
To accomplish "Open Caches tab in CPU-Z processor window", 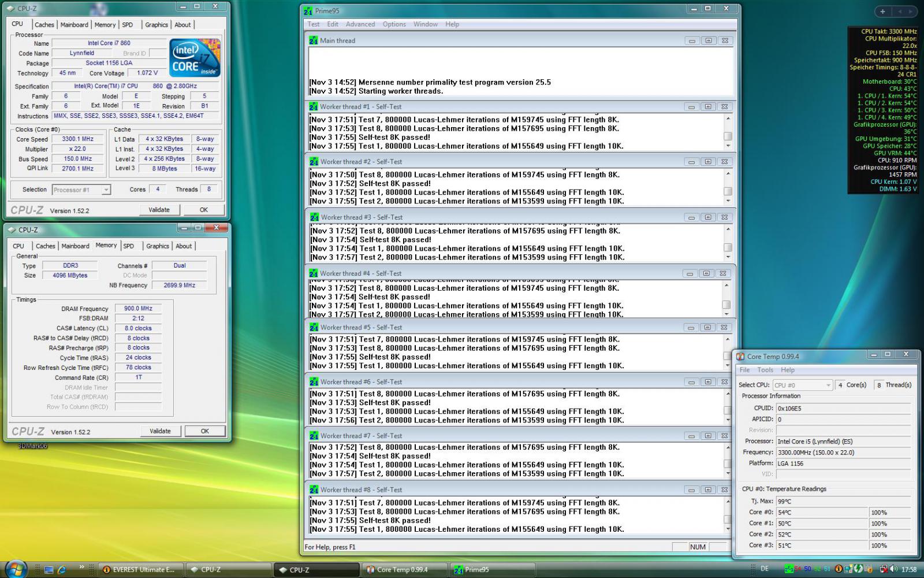I will coord(44,25).
